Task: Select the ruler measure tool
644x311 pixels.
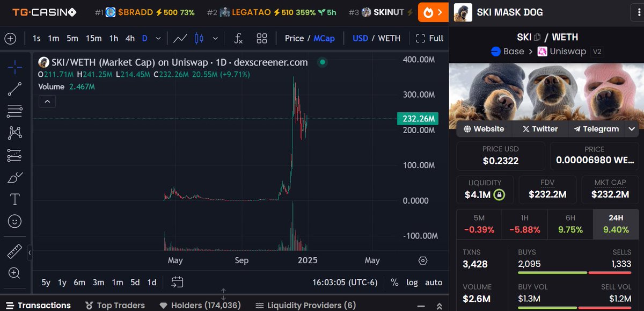Action: pos(14,251)
